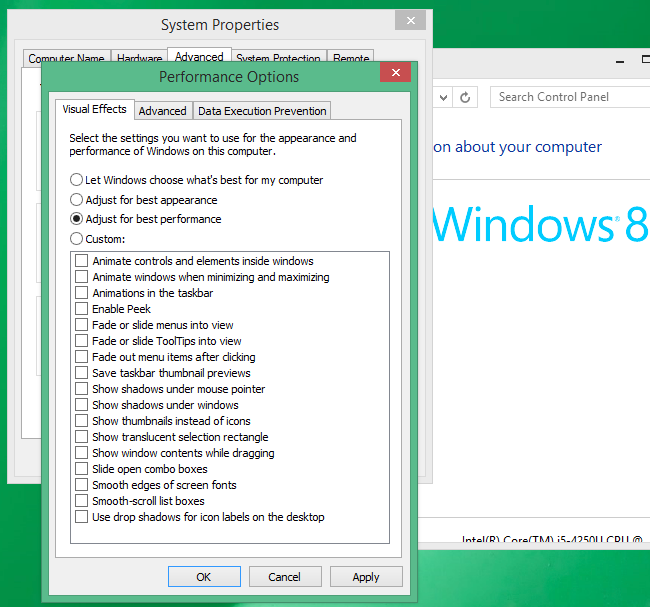Click the Apply button
The width and height of the screenshot is (650, 607).
pos(366,576)
